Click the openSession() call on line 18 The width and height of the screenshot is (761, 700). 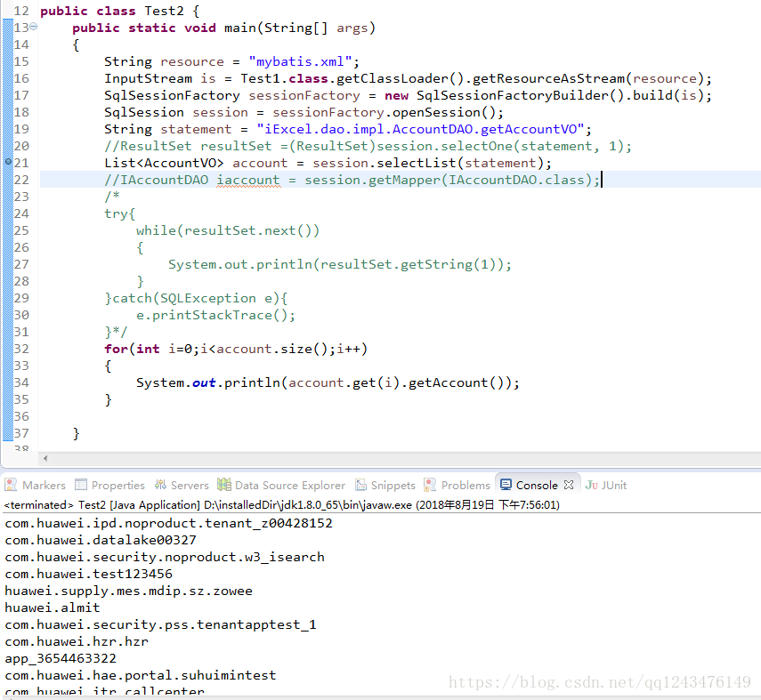[443, 113]
